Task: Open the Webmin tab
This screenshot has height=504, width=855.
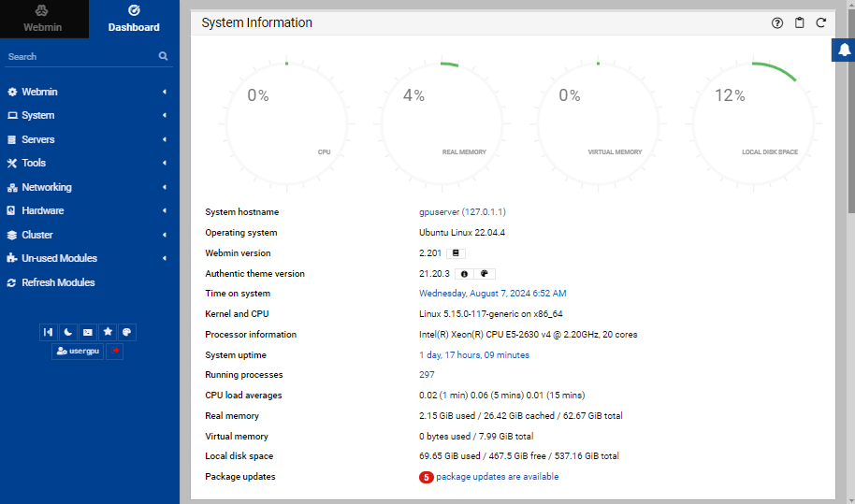Action: pyautogui.click(x=44, y=19)
